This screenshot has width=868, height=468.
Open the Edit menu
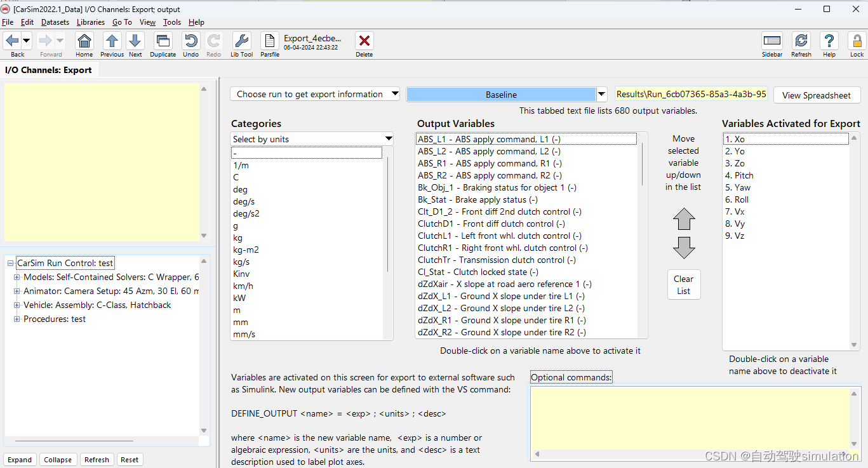click(x=27, y=22)
